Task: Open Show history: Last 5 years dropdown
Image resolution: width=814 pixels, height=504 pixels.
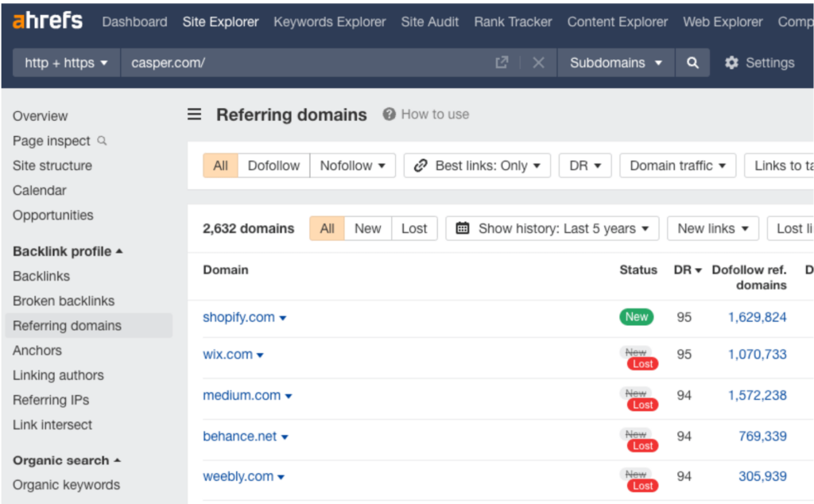Action: click(552, 228)
